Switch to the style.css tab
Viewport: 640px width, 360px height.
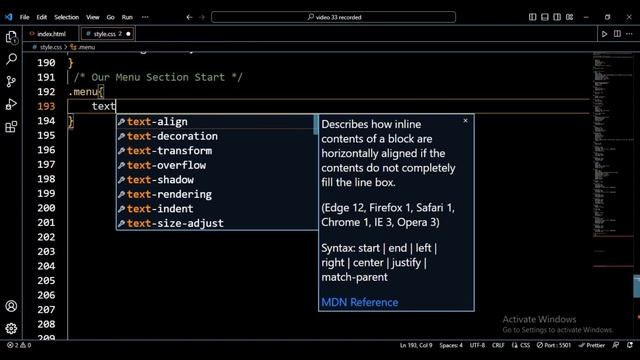tap(108, 34)
